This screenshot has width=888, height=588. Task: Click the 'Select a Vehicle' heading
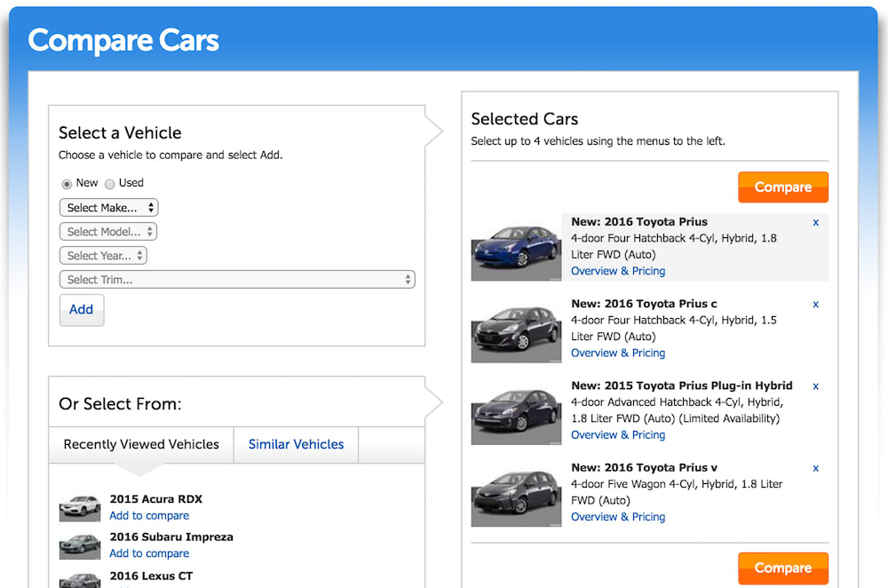point(120,132)
